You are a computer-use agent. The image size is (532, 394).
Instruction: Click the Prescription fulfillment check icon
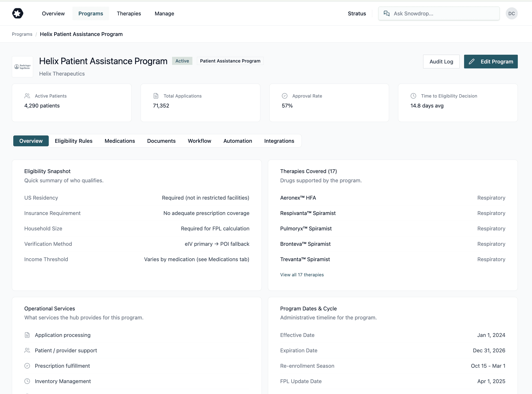pyautogui.click(x=27, y=366)
